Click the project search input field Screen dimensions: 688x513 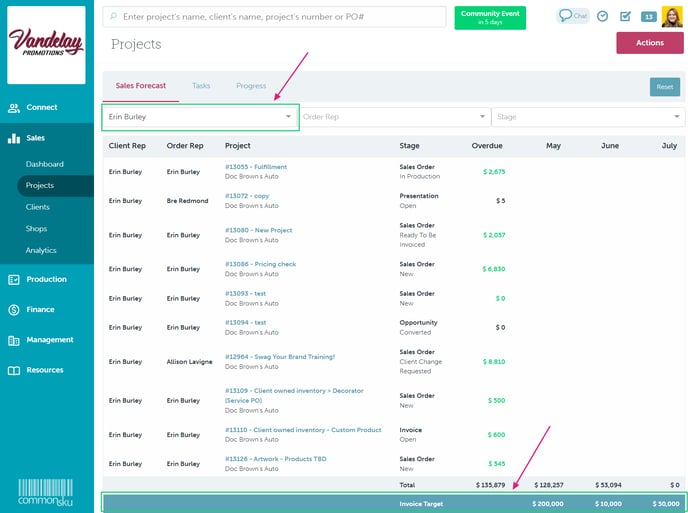(275, 17)
